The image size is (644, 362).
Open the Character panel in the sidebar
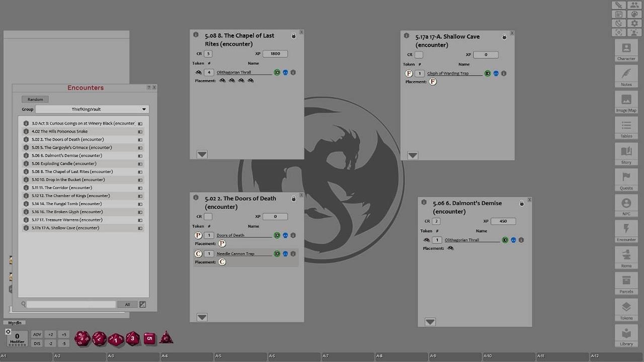(x=626, y=52)
